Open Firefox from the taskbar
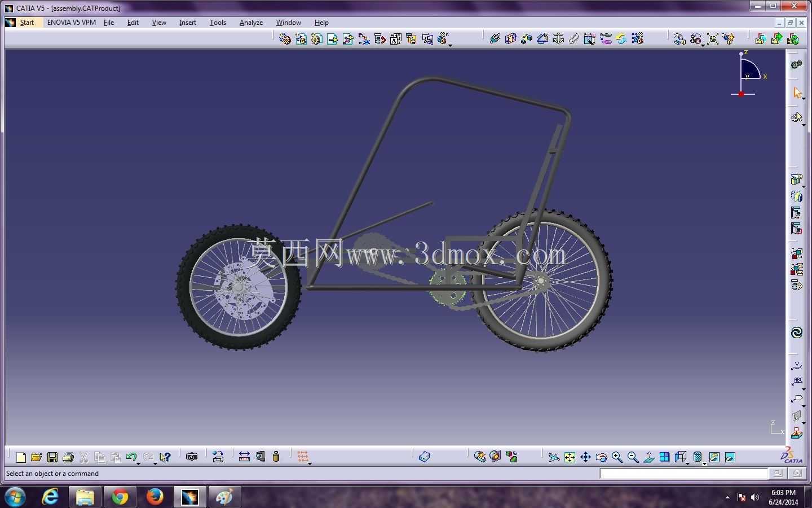812x508 pixels. (x=155, y=497)
